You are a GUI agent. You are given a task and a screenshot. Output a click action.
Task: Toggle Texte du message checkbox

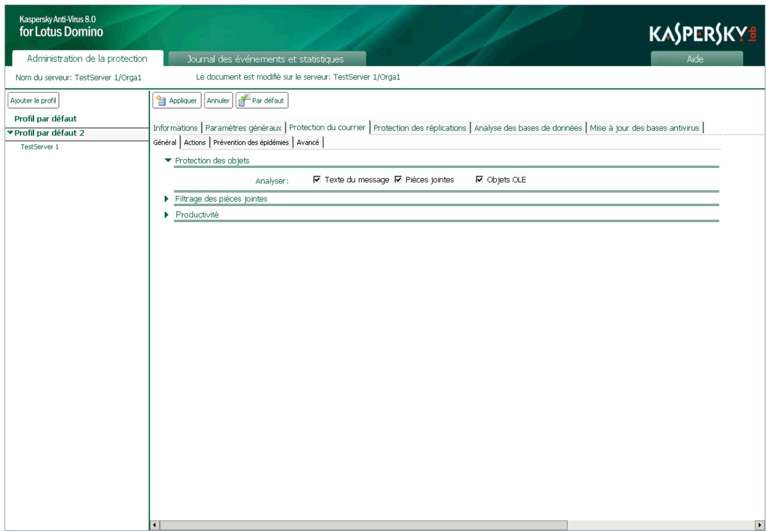click(x=317, y=179)
